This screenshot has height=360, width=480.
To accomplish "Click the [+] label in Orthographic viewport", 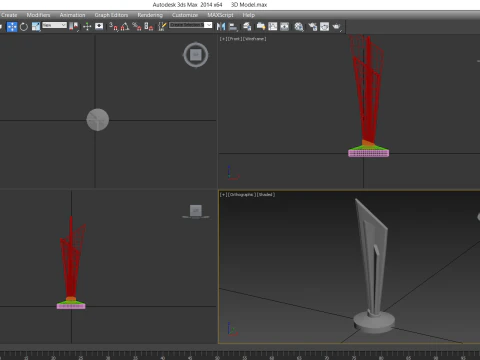I will pos(222,195).
